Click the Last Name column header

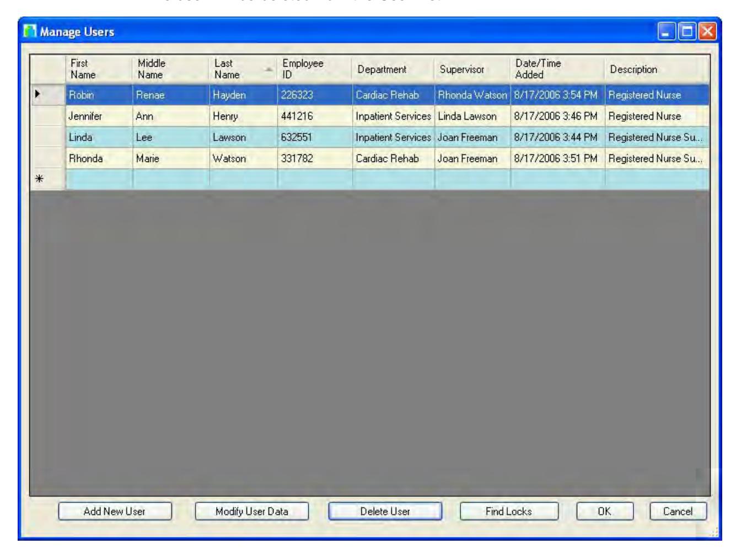point(244,69)
